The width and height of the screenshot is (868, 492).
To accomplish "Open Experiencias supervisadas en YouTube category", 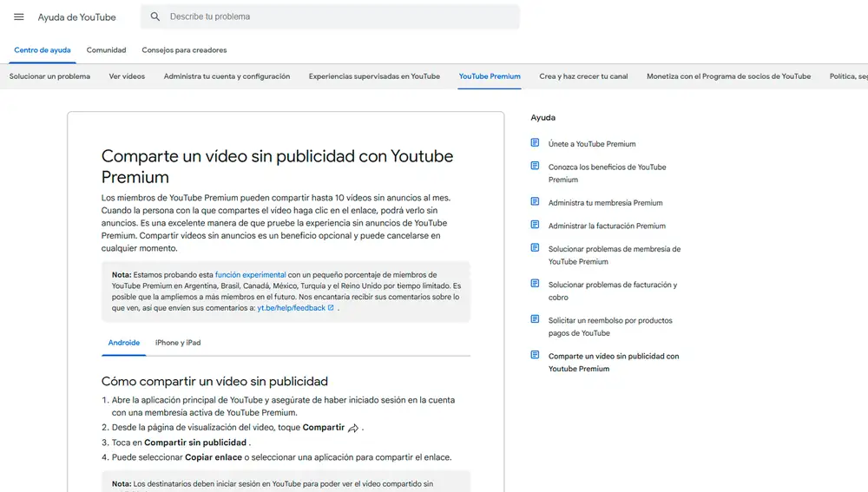I will coord(374,76).
